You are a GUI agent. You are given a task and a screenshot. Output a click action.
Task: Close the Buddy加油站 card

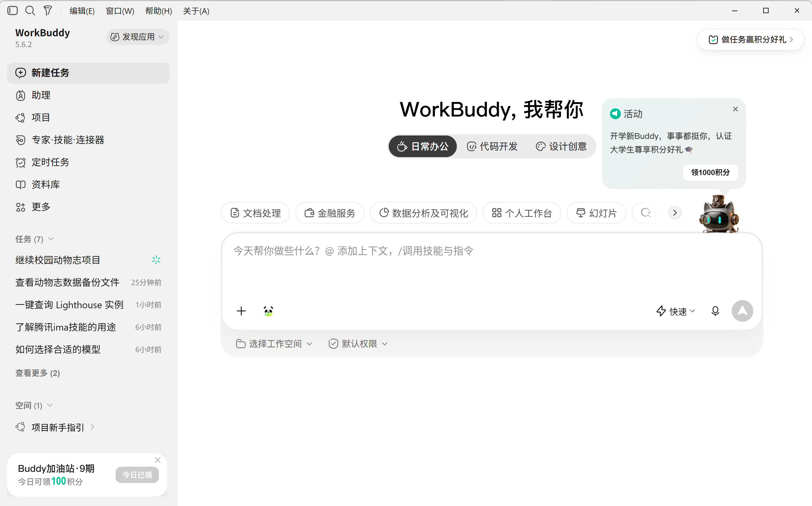(158, 460)
